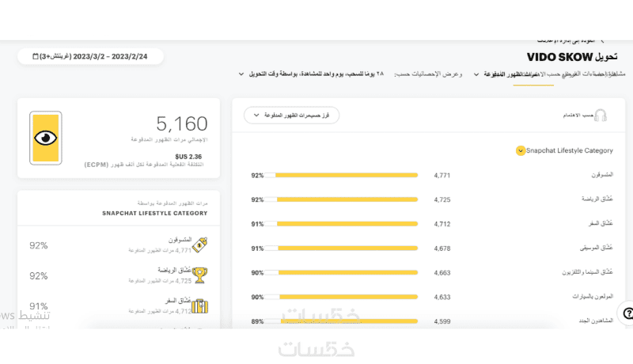Collapse the Snapchat Lifestyle Category section

click(520, 150)
